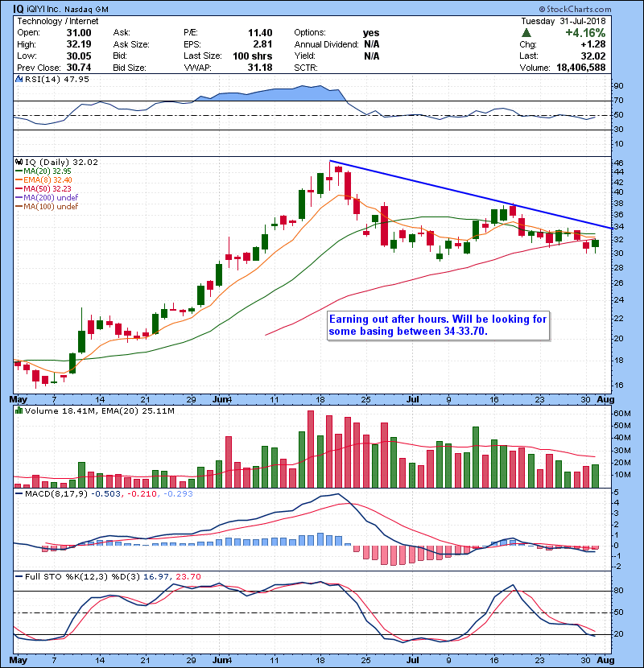Screen dimensions: 644x668
Task: Click the Ask Size label
Action: click(x=131, y=44)
